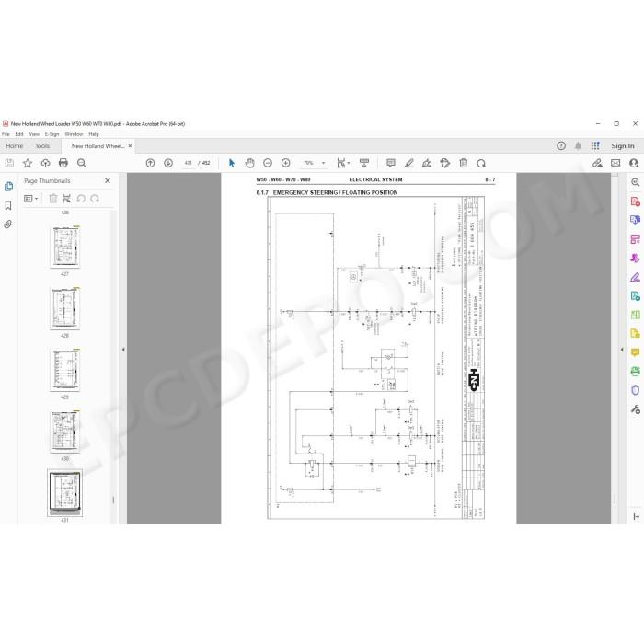The image size is (644, 644).
Task: Go to the next page
Action: click(x=168, y=163)
